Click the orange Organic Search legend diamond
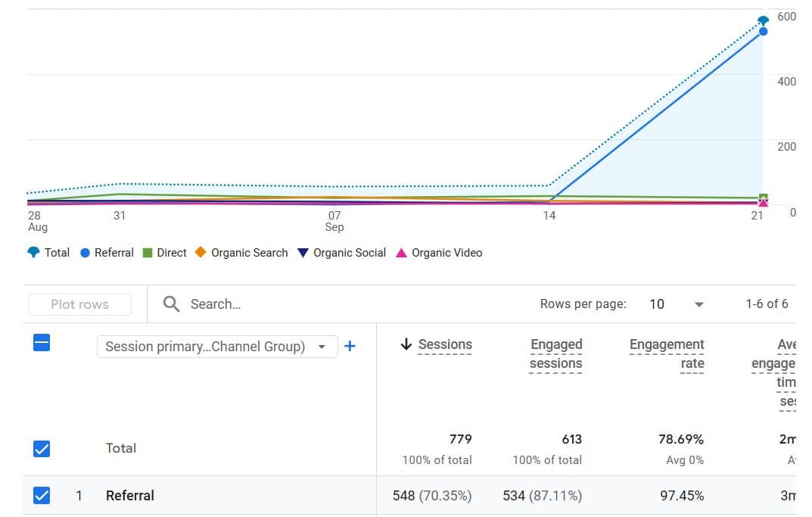The image size is (812, 517). tap(201, 253)
